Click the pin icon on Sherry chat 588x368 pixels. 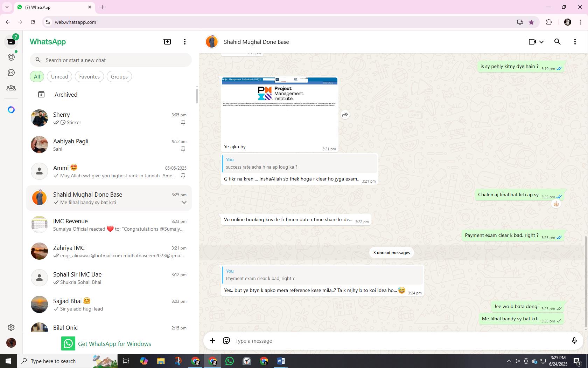[x=183, y=123]
